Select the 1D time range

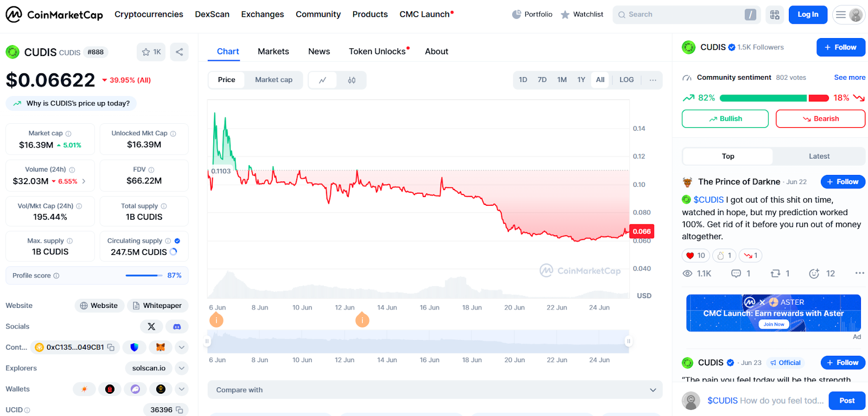[523, 80]
